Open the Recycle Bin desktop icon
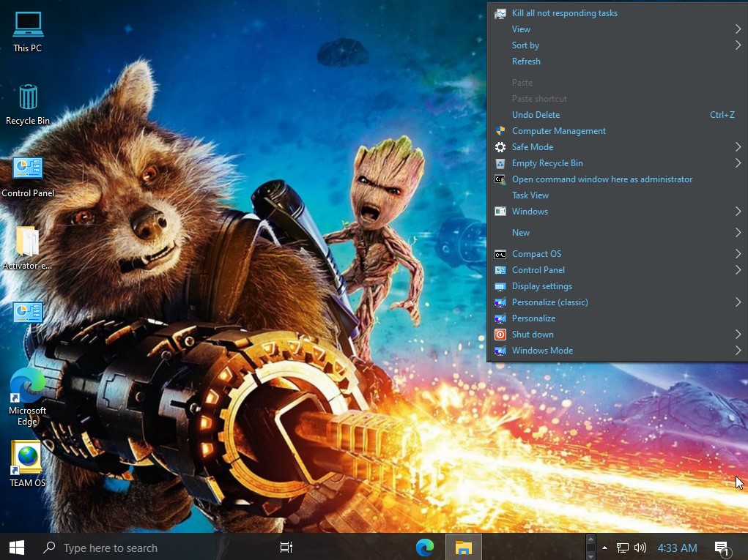 click(28, 105)
